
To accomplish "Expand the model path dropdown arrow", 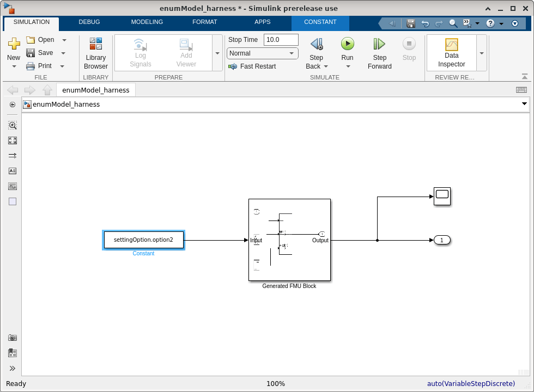I will coord(524,104).
